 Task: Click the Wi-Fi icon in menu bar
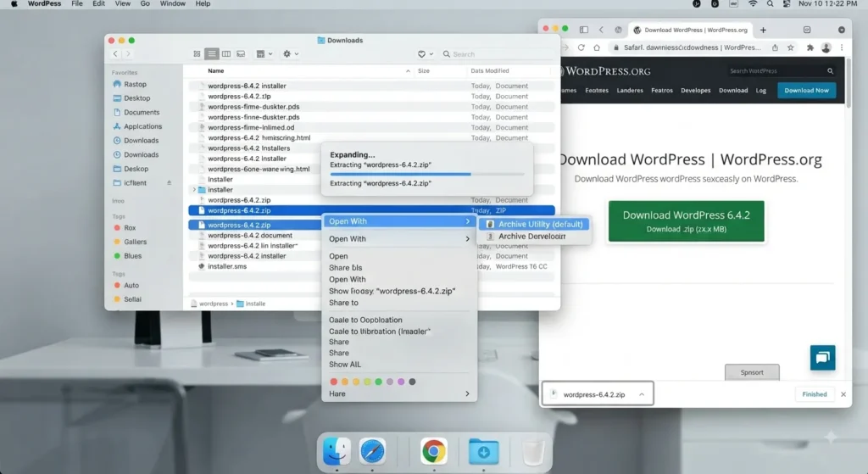(x=753, y=4)
